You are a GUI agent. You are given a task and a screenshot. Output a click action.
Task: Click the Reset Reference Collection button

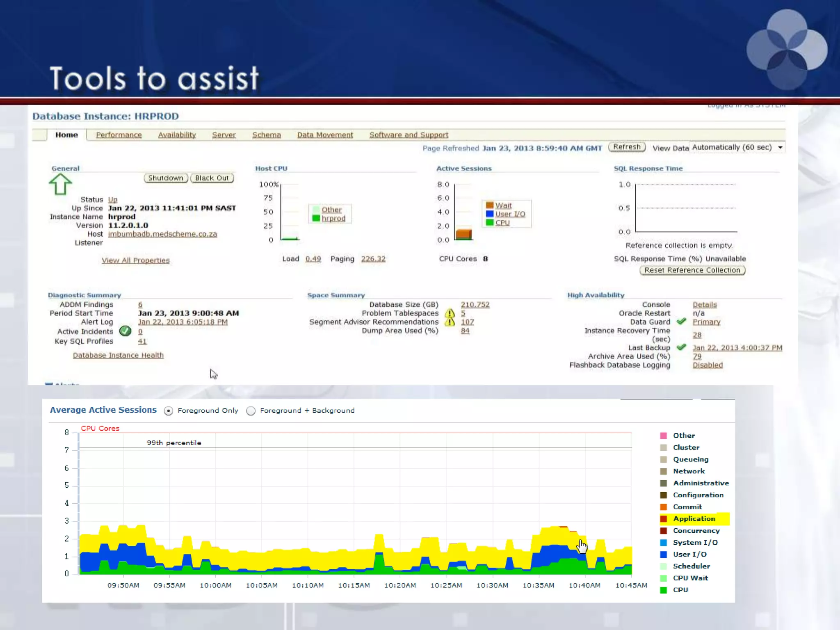(692, 270)
